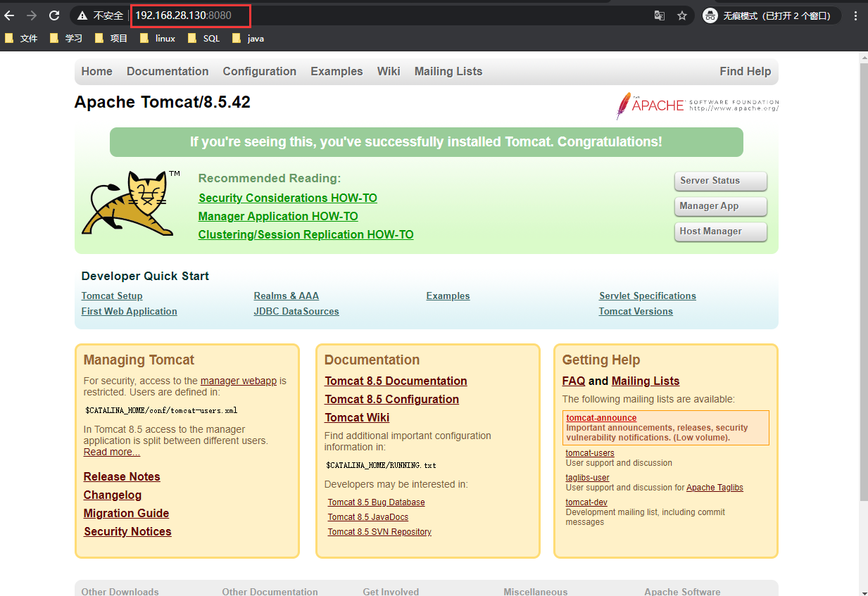
Task: Open Security Considerations HOW-TO link
Action: [288, 198]
